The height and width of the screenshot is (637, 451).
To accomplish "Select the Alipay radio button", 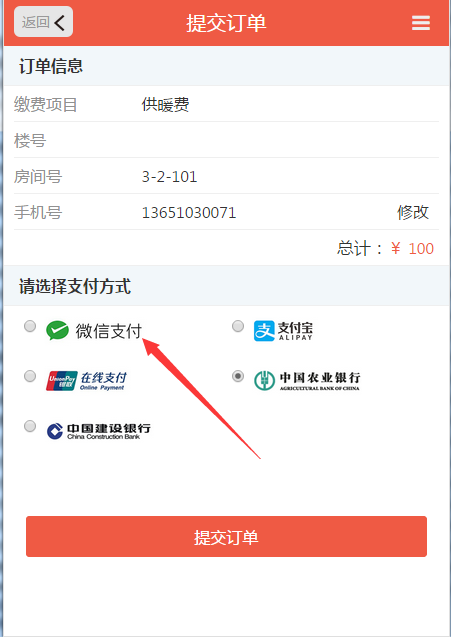I will point(238,326).
